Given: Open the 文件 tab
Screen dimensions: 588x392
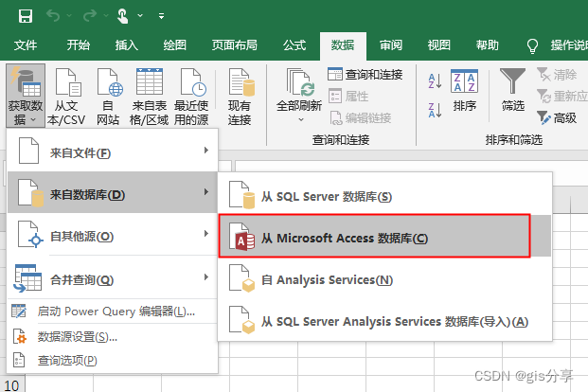Looking at the screenshot, I should point(26,45).
